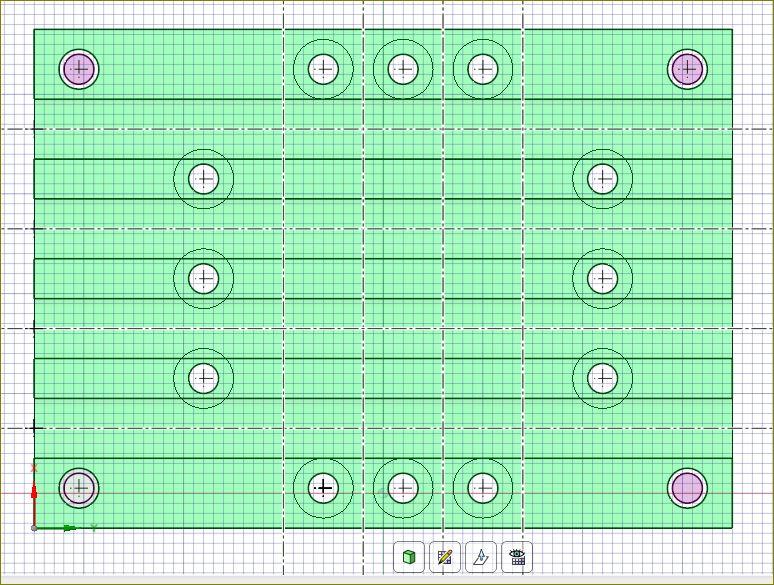Pick the solid purple pin in bottom-right corner
774x585 pixels.
pos(687,488)
